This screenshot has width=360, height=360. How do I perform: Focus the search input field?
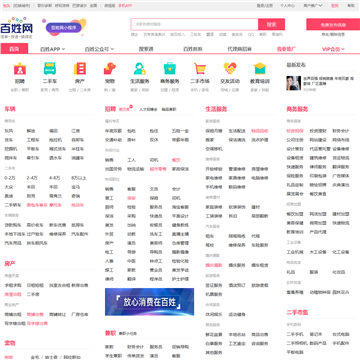point(194,24)
